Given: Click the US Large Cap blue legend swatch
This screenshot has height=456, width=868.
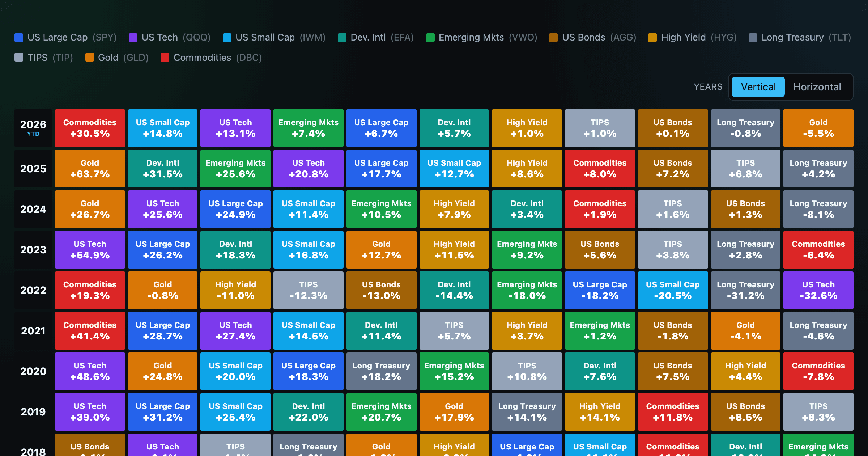Looking at the screenshot, I should [19, 38].
